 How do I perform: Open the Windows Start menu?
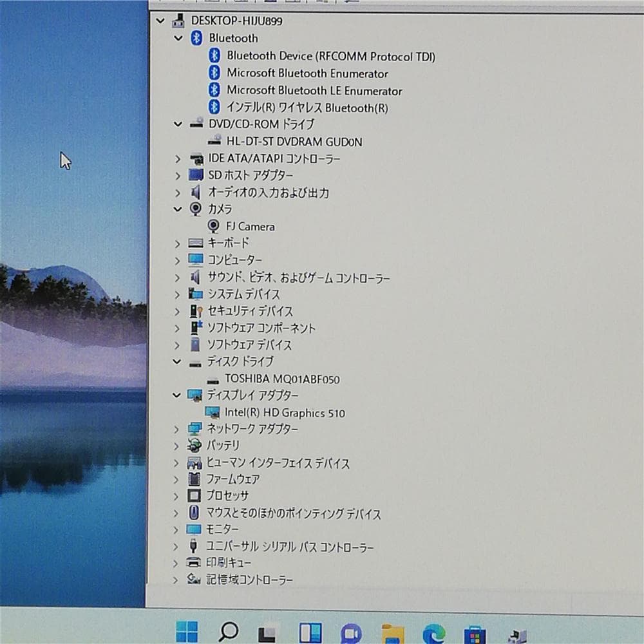tap(187, 632)
